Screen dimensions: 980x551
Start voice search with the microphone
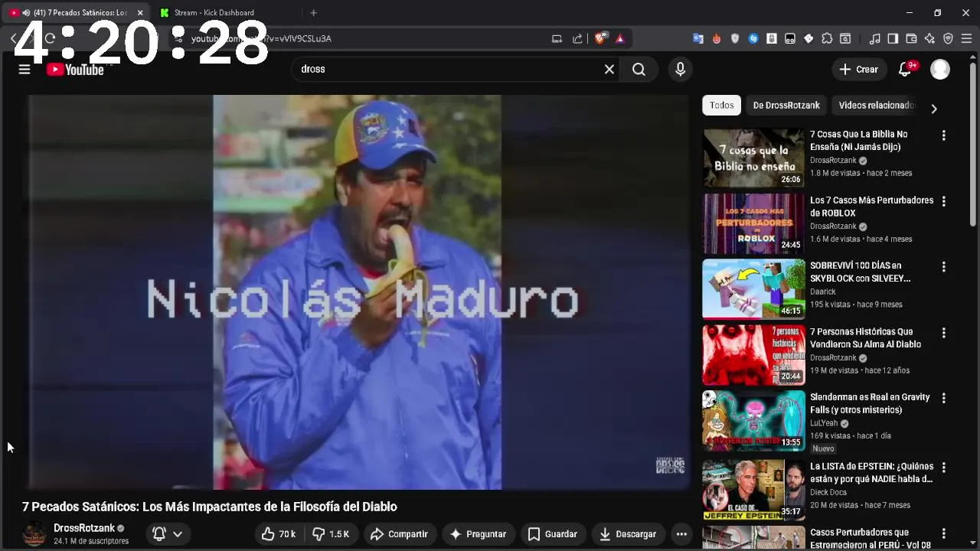(x=680, y=70)
